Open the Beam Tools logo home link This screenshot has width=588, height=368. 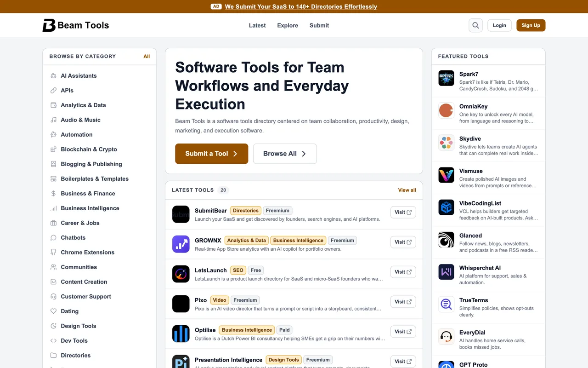click(76, 25)
